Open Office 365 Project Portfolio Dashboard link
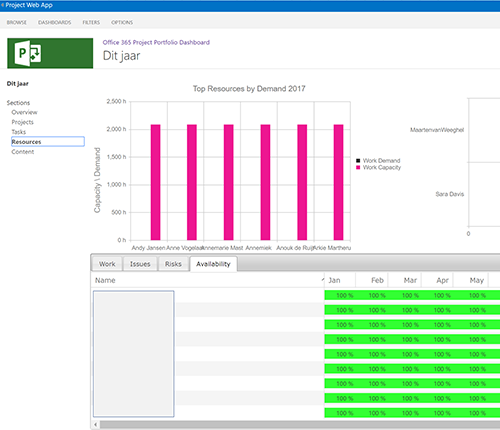The width and height of the screenshot is (500, 430). (x=156, y=42)
